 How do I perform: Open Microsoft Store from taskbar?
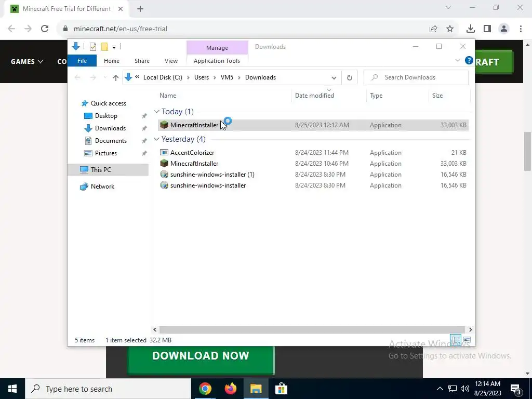pos(281,389)
